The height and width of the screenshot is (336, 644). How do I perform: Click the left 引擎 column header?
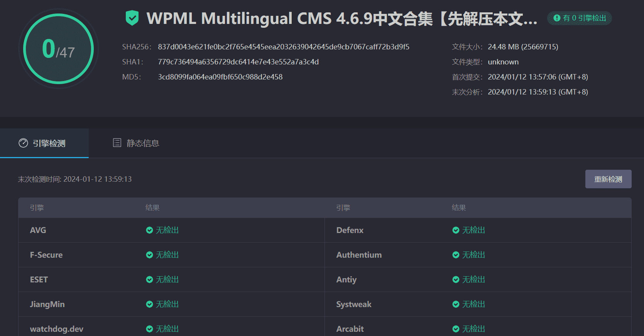pos(37,208)
